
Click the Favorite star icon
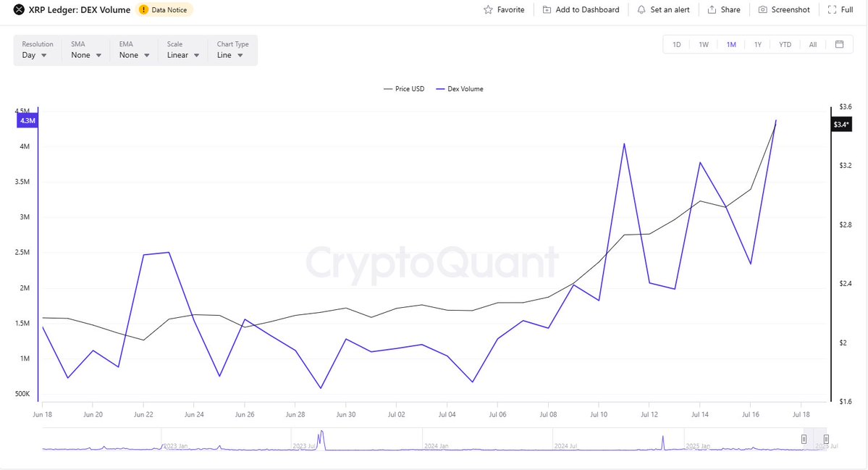tap(488, 9)
